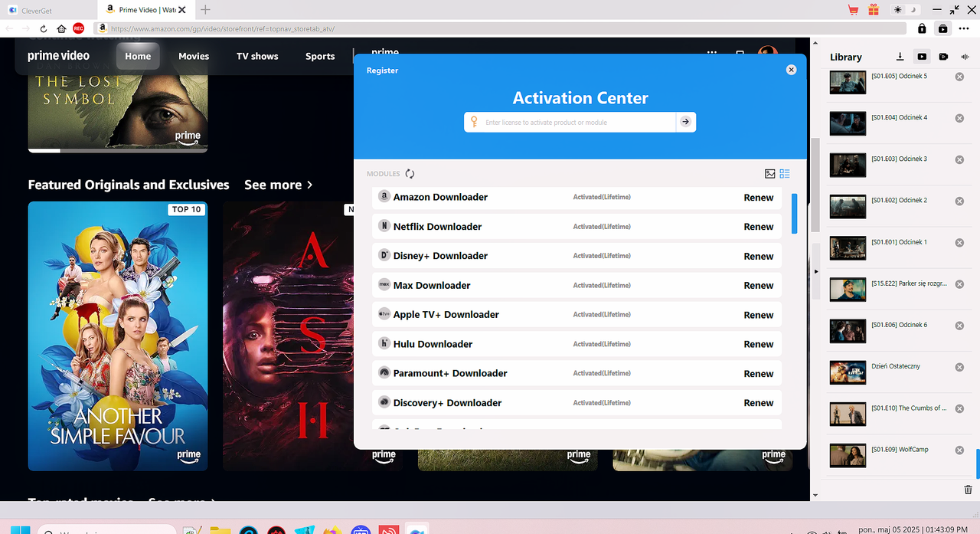Go forward with the right arrow
980x534 pixels.
[x=27, y=28]
